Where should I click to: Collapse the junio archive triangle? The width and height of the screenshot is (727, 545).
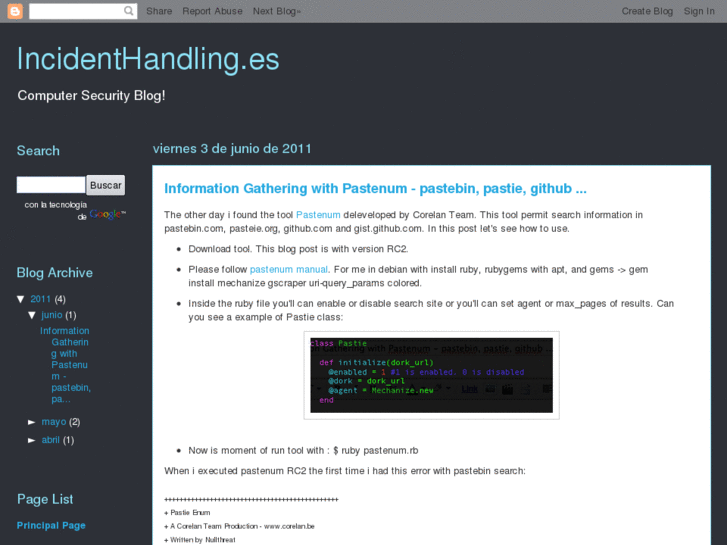coord(32,315)
